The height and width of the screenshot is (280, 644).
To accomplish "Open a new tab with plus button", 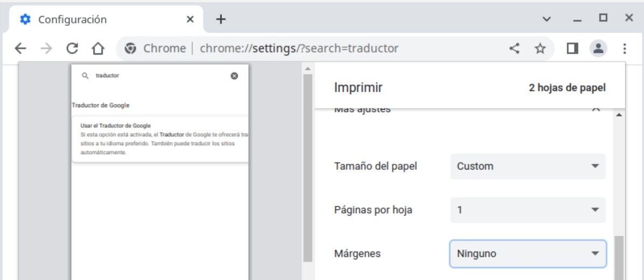I will (x=221, y=19).
